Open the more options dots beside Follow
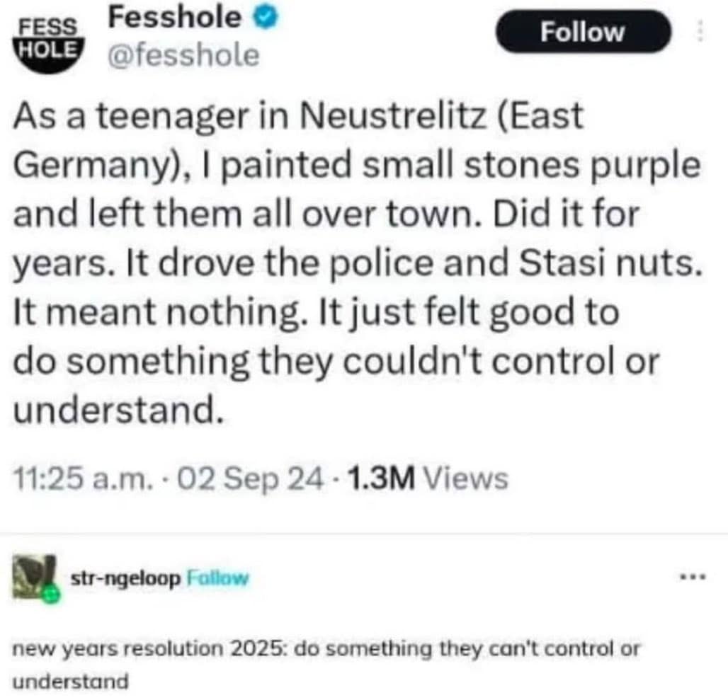Image resolution: width=728 pixels, height=700 pixels. point(702,32)
